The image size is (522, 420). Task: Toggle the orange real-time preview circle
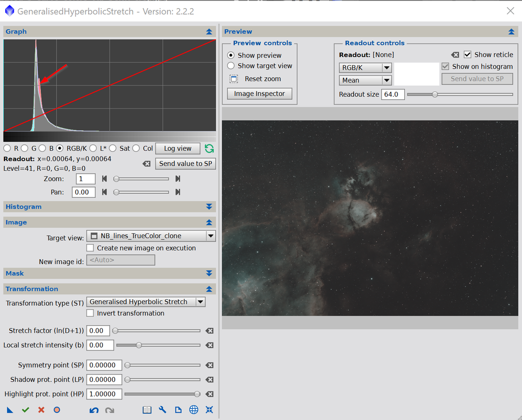coord(57,410)
